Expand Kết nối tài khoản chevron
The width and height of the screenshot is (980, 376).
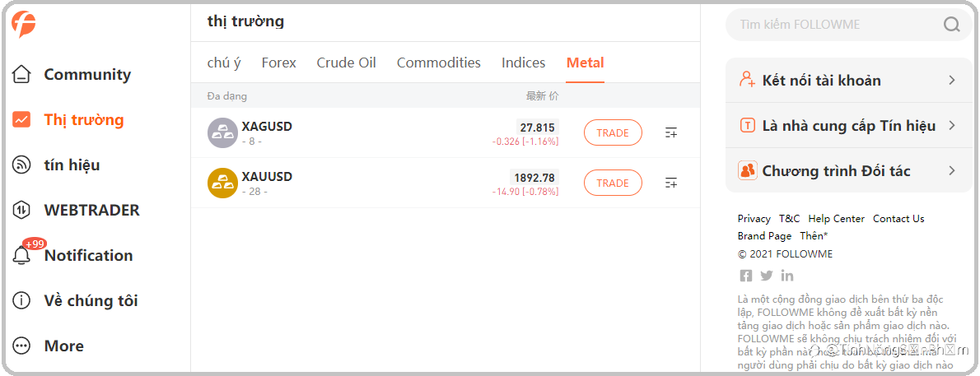[x=951, y=81]
